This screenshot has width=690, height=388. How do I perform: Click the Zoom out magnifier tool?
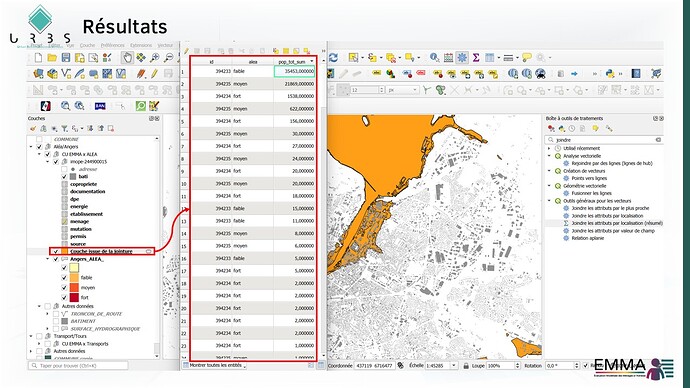(x=169, y=58)
